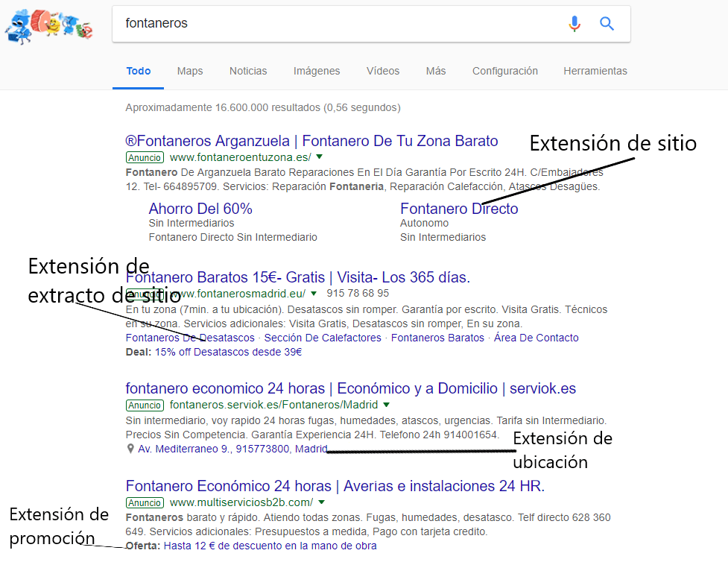Click the www.multiserviciosb2b.com/ display URL
This screenshot has height=562, width=728.
tap(241, 502)
